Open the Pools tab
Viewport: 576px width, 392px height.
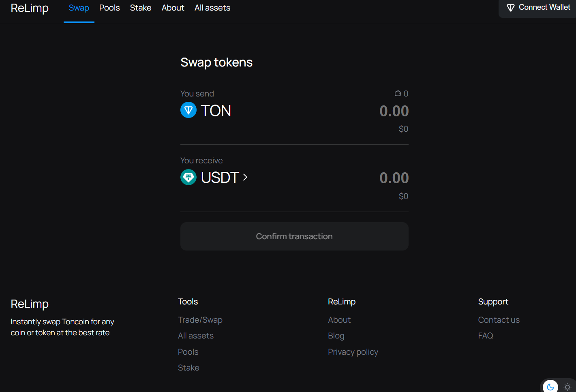(x=109, y=8)
